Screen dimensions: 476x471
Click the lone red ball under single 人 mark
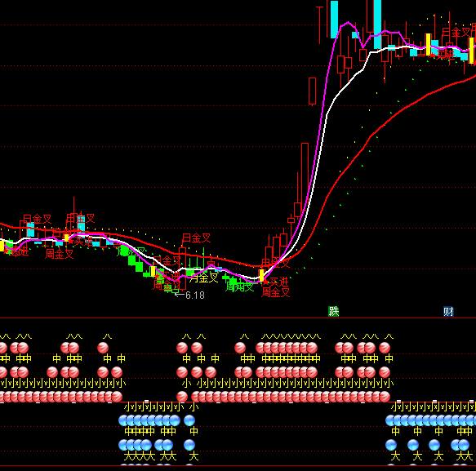coord(103,348)
